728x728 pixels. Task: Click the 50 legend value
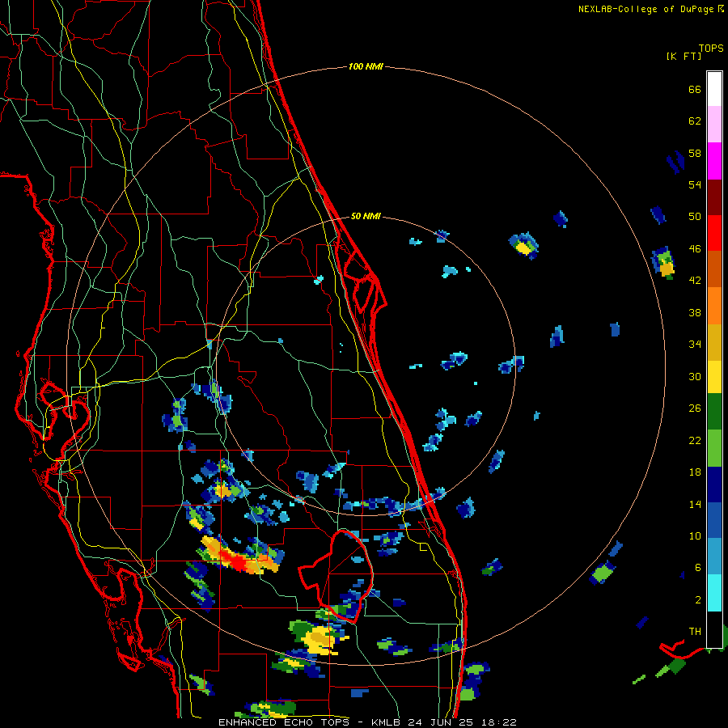[x=695, y=217]
